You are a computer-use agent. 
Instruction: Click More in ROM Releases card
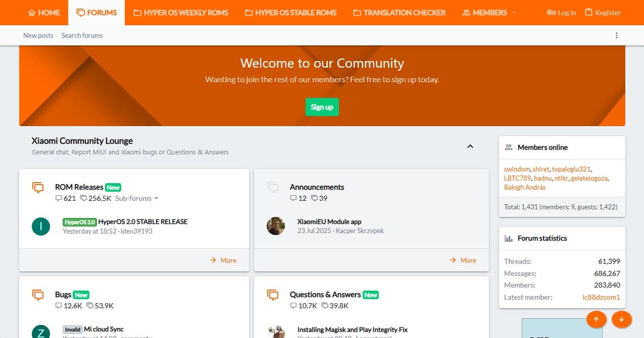coord(223,260)
